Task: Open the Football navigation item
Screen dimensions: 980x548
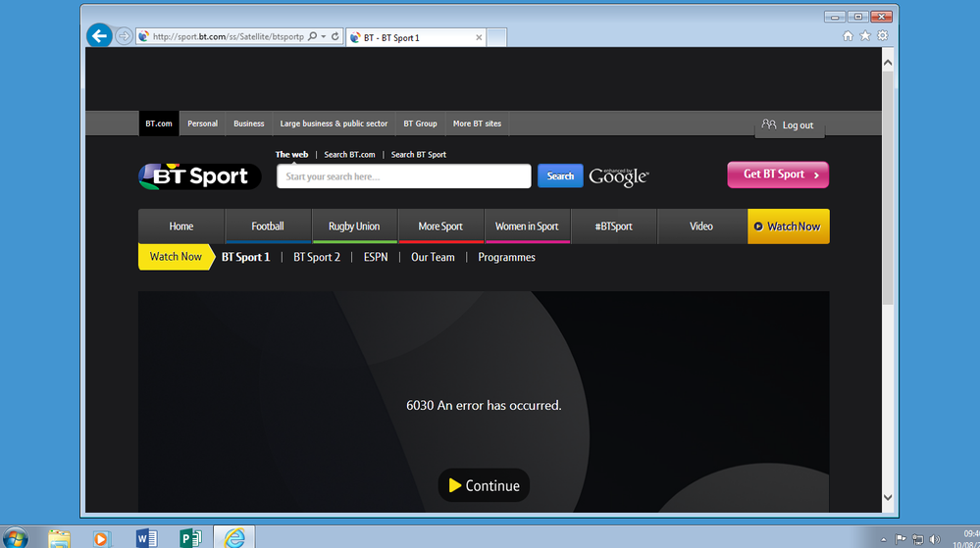Action: (268, 226)
